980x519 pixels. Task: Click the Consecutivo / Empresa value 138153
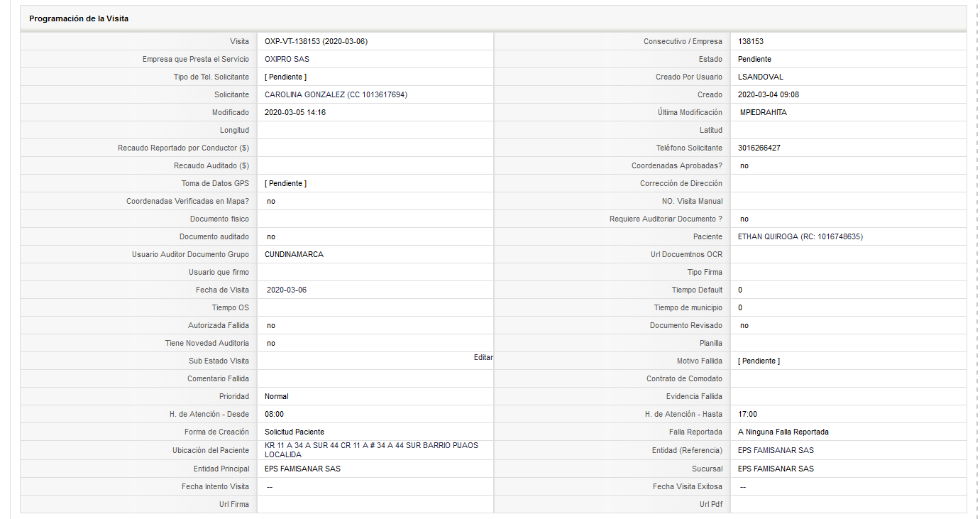point(751,41)
